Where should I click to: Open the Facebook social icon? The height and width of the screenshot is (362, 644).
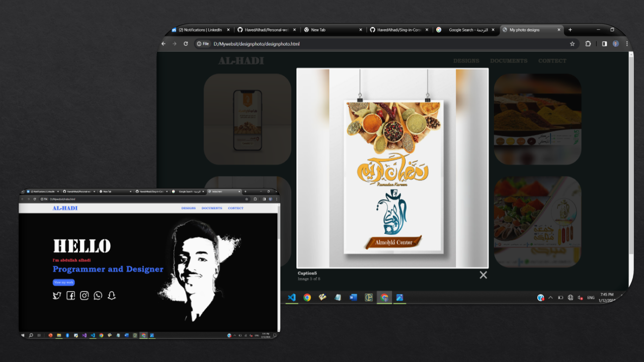(70, 296)
